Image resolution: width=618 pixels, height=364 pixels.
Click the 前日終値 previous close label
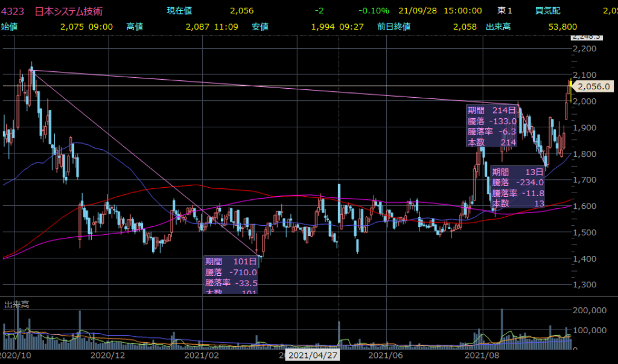tap(394, 27)
